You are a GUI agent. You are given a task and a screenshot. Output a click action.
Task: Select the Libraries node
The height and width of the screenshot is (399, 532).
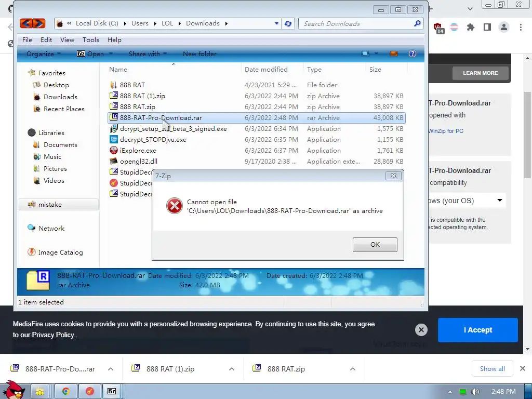pyautogui.click(x=51, y=132)
